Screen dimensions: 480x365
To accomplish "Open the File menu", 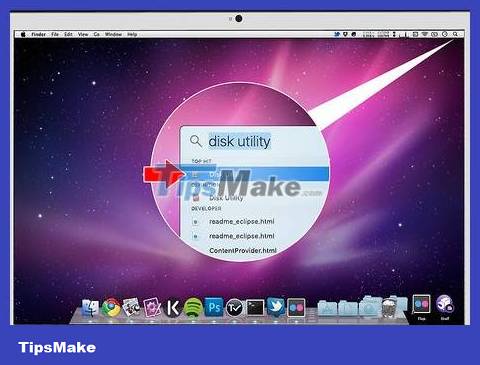I will (55, 34).
